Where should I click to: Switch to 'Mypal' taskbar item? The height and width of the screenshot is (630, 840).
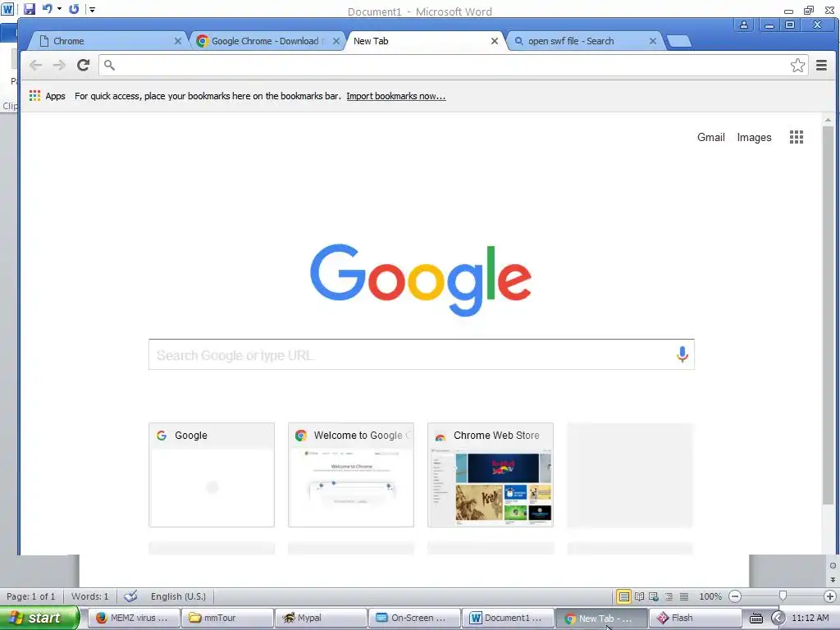(321, 618)
